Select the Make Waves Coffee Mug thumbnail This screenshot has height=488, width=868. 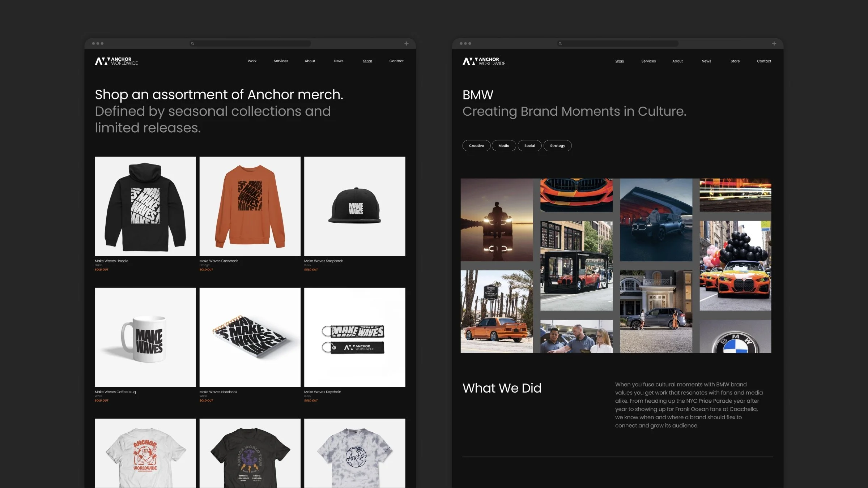[145, 337]
